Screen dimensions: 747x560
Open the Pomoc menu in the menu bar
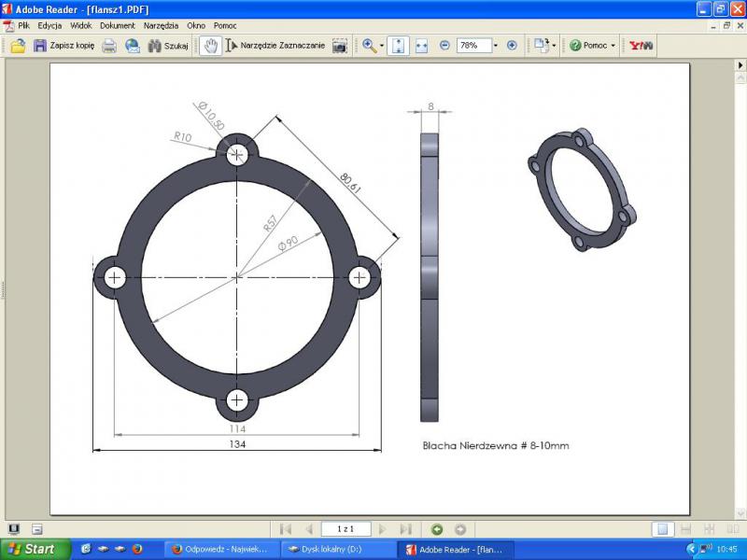(x=225, y=26)
